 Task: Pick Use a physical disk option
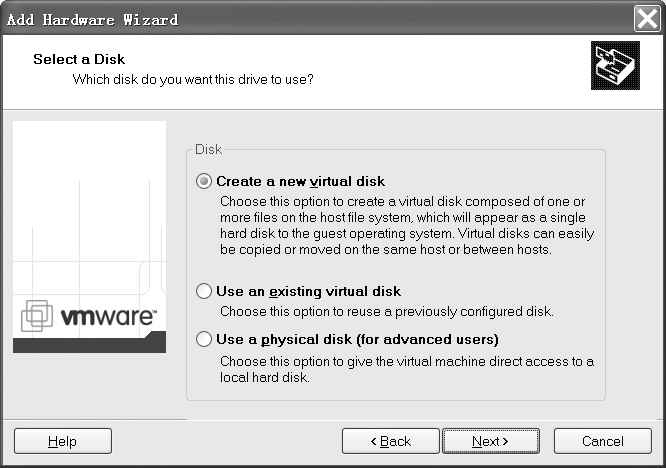point(205,339)
